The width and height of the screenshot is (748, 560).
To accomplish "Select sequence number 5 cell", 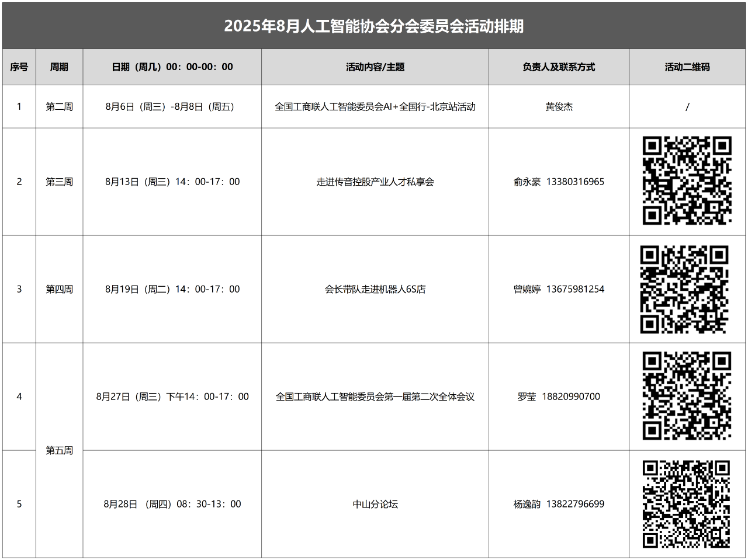I will coord(19,504).
